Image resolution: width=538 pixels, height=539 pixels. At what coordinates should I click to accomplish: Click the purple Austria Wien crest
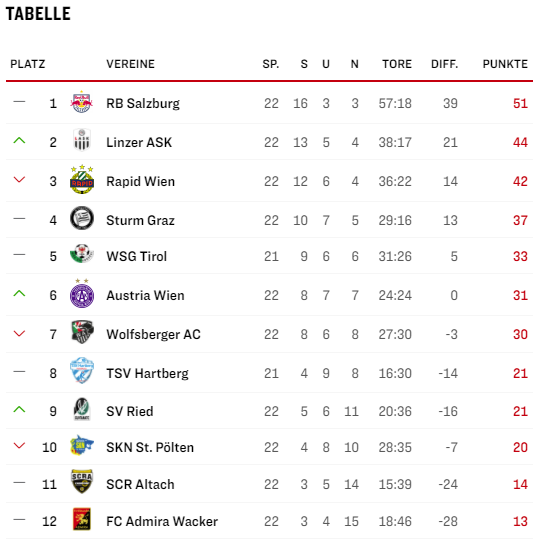(82, 294)
